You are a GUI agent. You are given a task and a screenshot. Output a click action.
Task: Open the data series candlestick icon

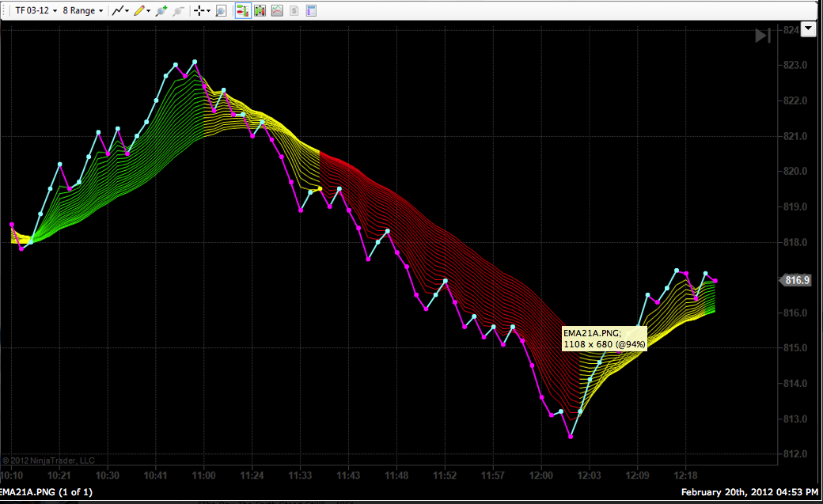click(x=260, y=10)
